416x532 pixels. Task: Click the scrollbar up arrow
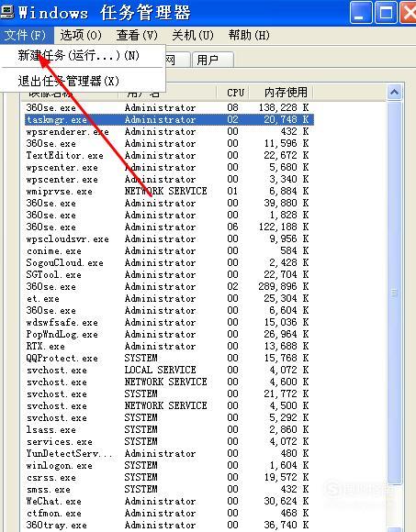pyautogui.click(x=394, y=93)
